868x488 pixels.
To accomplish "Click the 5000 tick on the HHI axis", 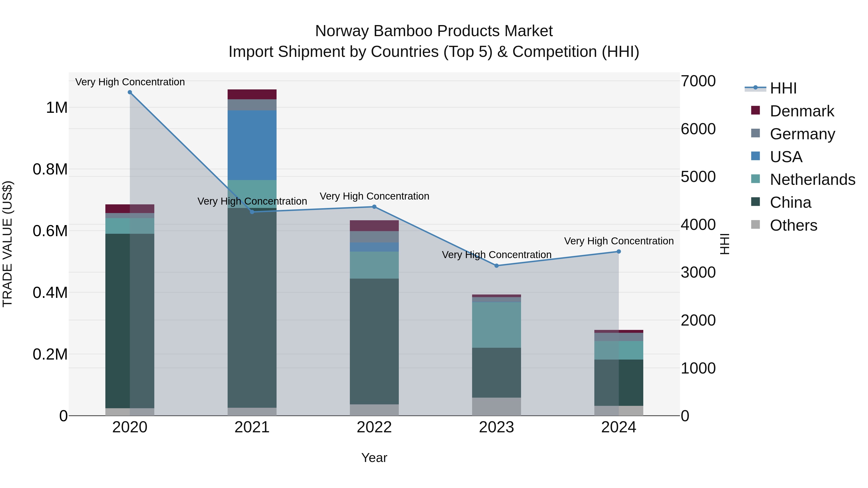I will [x=698, y=177].
